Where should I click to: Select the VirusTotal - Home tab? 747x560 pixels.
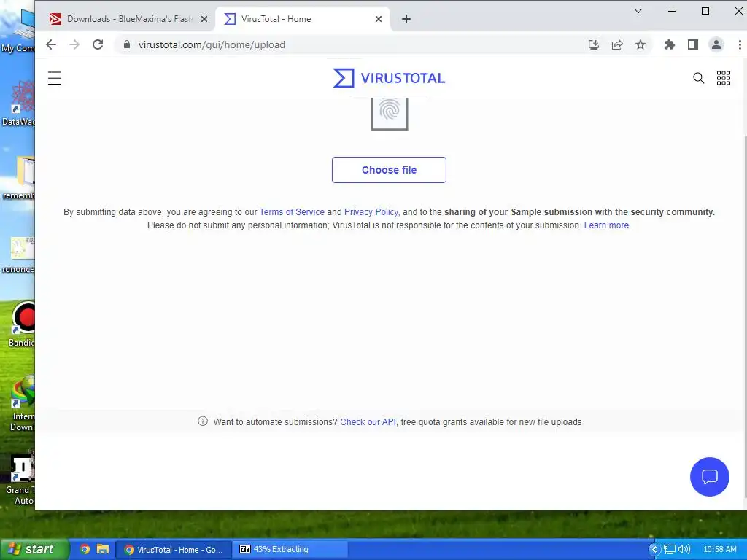click(303, 19)
